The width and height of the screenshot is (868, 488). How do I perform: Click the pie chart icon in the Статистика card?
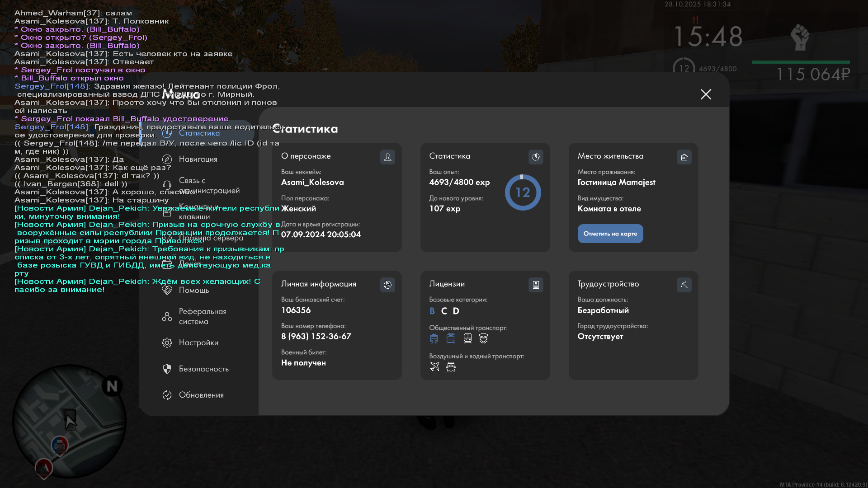536,157
